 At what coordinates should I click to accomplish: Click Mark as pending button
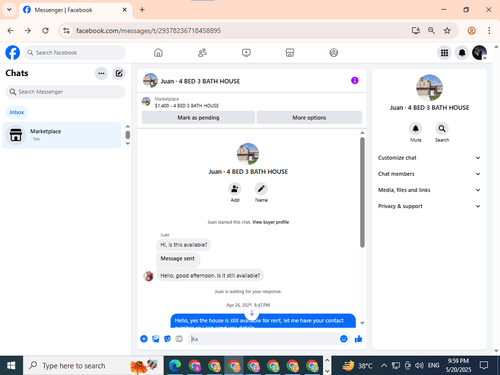pyautogui.click(x=198, y=118)
